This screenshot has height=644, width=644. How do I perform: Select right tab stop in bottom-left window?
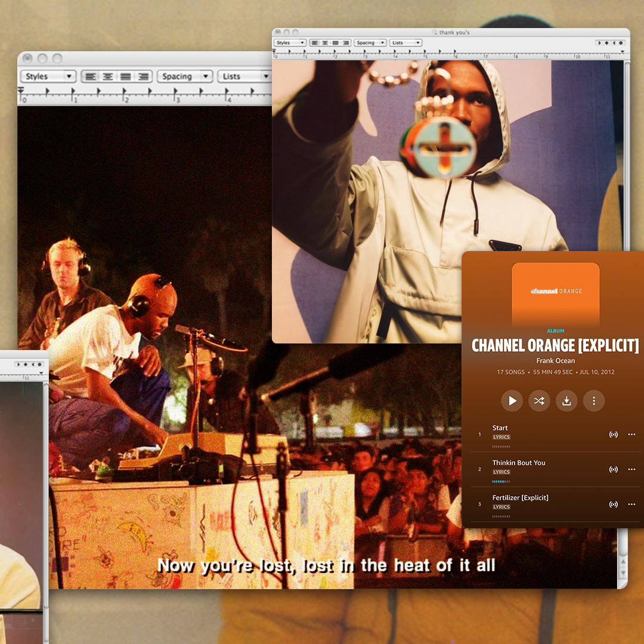click(33, 364)
